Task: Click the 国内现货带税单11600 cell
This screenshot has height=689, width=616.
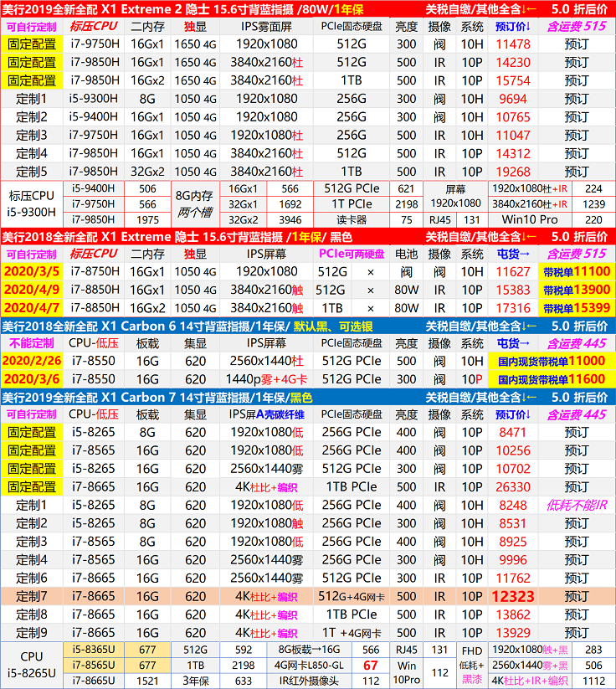Action: [551, 379]
